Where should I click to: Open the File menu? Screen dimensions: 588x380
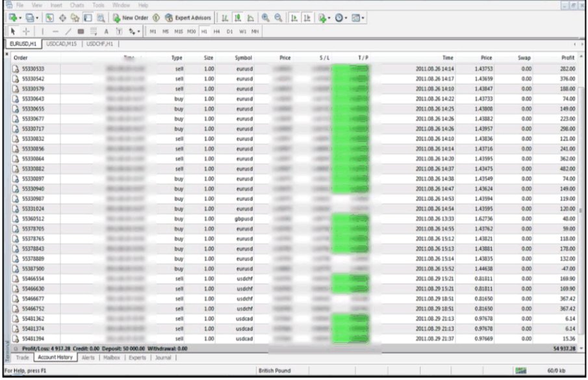pos(20,5)
